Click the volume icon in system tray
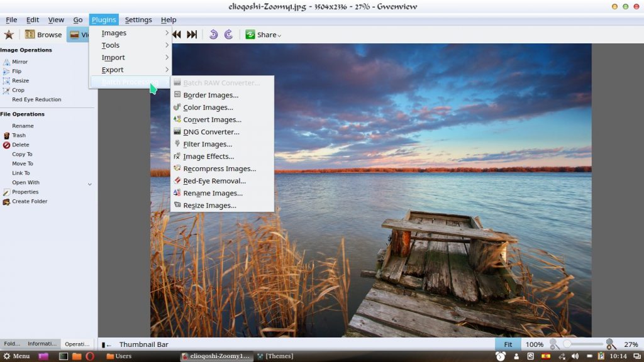644x362 pixels. pos(575,356)
